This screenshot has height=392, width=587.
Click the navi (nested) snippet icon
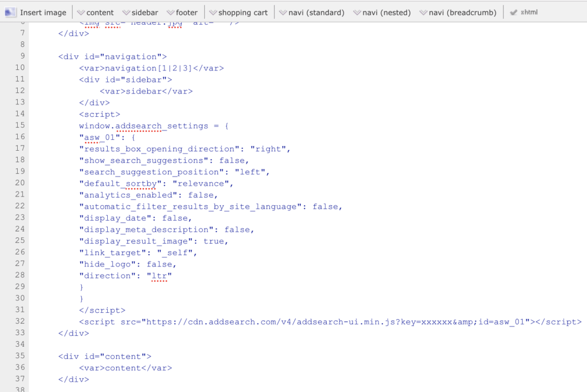pyautogui.click(x=356, y=12)
